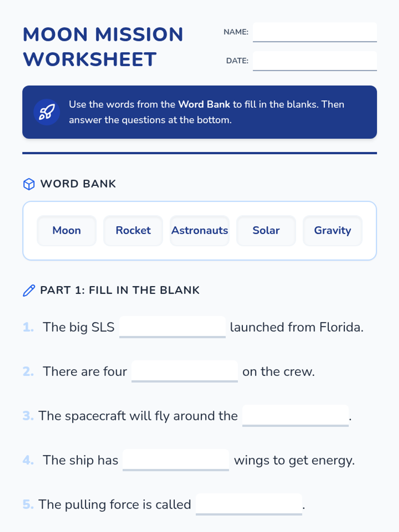Focus the Date input field

click(x=315, y=61)
